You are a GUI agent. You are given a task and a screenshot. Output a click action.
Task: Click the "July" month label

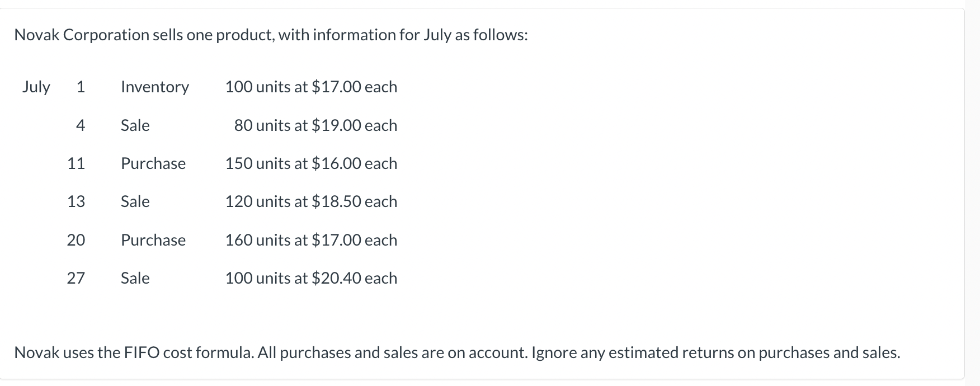pyautogui.click(x=36, y=87)
